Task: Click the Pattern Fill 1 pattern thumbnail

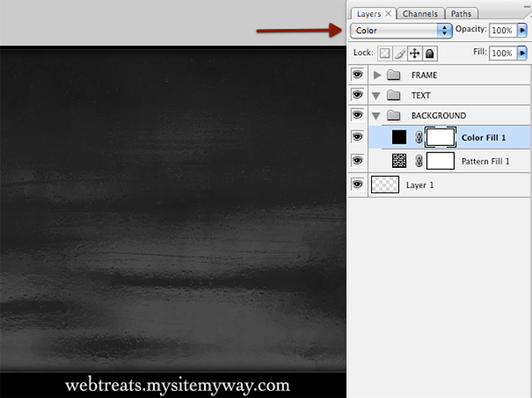Action: [x=399, y=161]
